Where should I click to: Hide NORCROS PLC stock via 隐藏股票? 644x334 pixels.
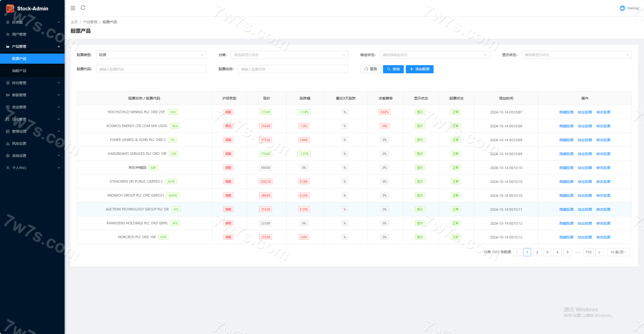566,237
